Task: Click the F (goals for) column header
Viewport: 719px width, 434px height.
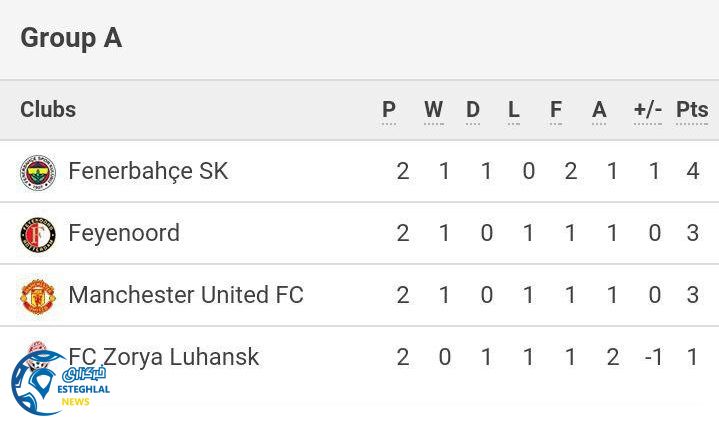Action: 556,110
